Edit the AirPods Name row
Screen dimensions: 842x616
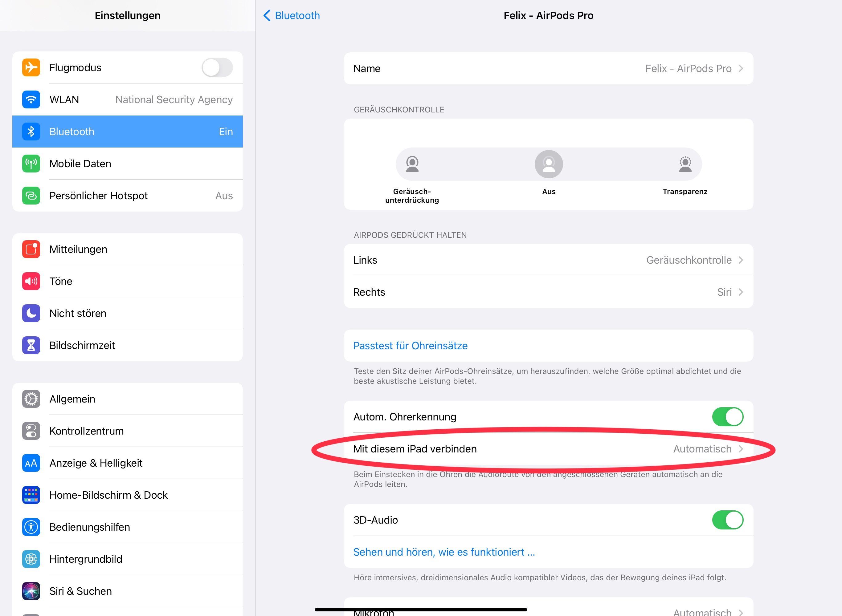pyautogui.click(x=548, y=68)
